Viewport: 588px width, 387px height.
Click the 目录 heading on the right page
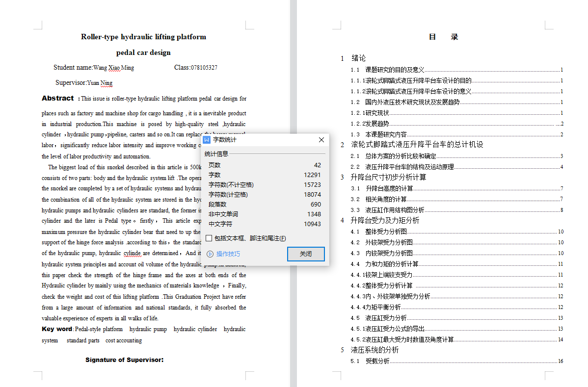pyautogui.click(x=443, y=37)
